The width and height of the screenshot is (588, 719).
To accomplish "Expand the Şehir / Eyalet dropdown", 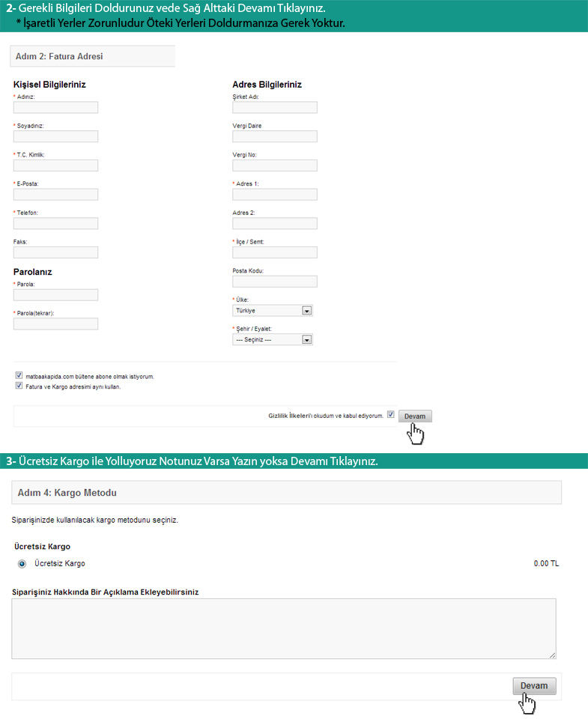I will point(273,339).
